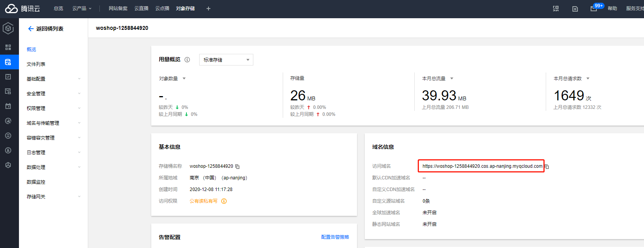Image resolution: width=644 pixels, height=248 pixels.
Task: Click the info icon beside 用量概览
Action: pos(187,60)
